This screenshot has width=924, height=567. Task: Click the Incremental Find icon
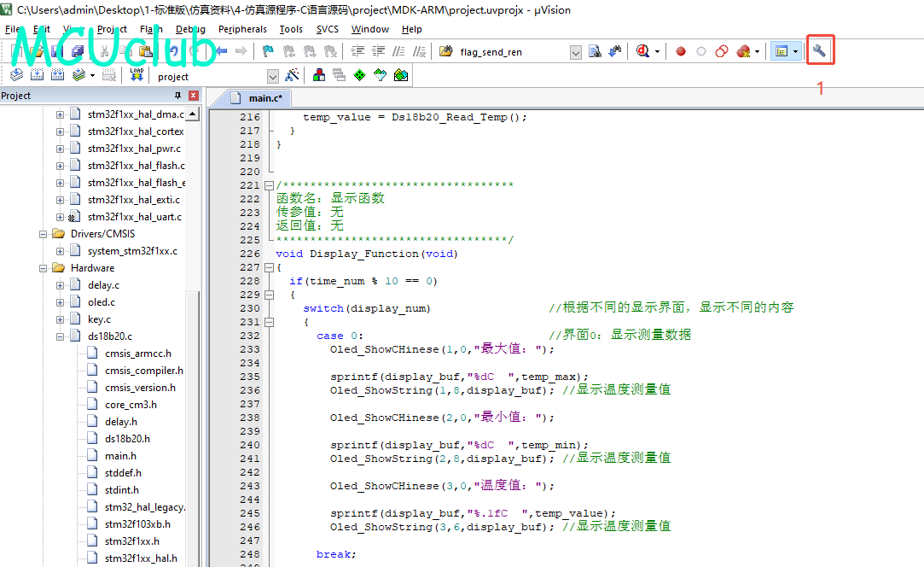615,51
